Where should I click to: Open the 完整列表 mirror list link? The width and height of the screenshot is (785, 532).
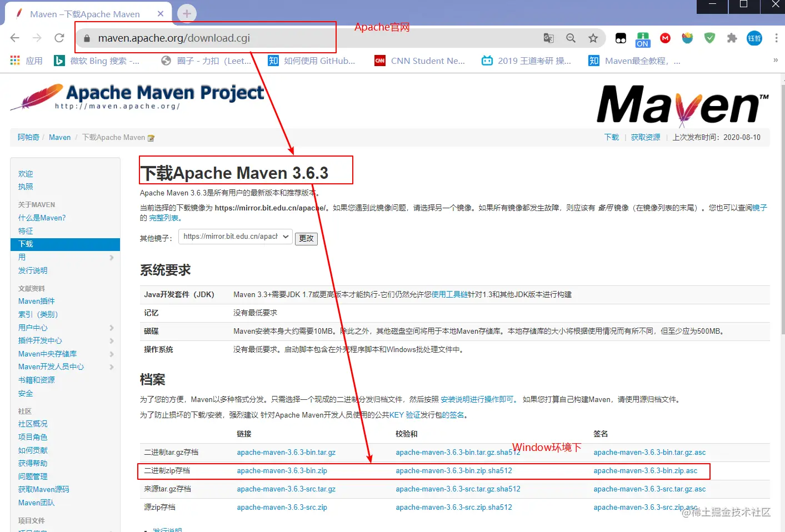165,218
